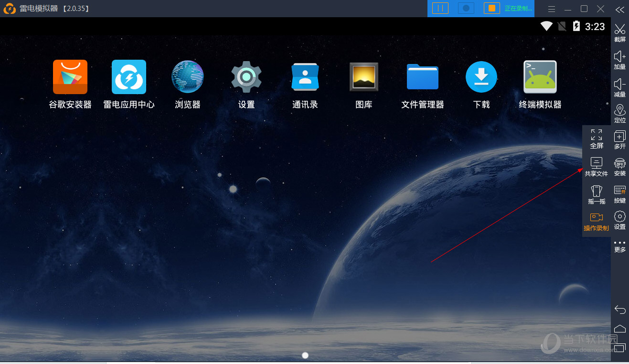Open 操作录制 operation recorder
Image resolution: width=629 pixels, height=364 pixels.
(x=597, y=222)
